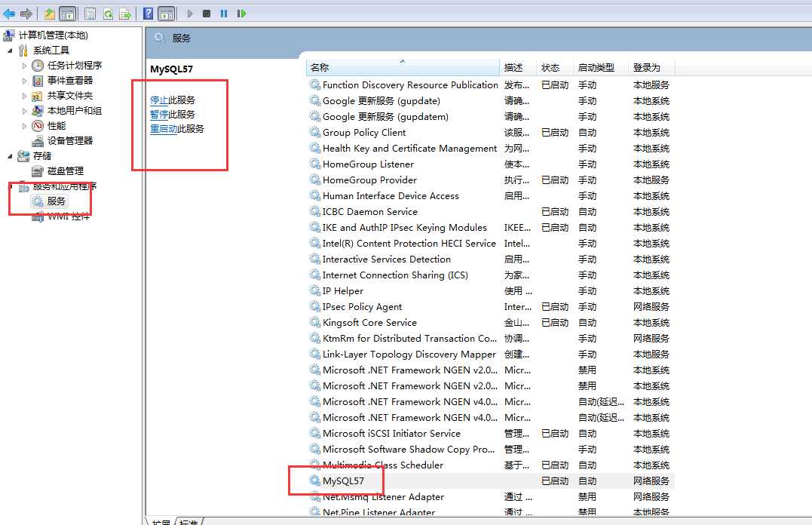Select Microsoft Software Shadow Copy Provider service
Viewport: 812px width, 525px height.
pos(409,450)
